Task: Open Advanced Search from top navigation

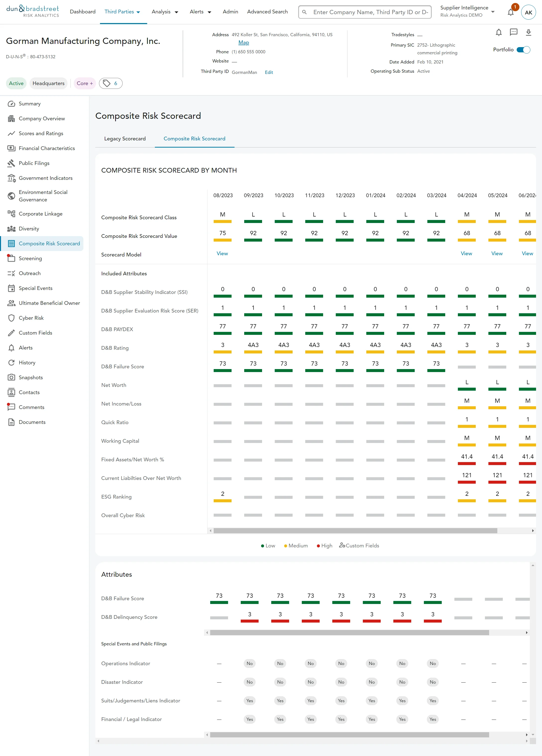Action: coord(267,12)
